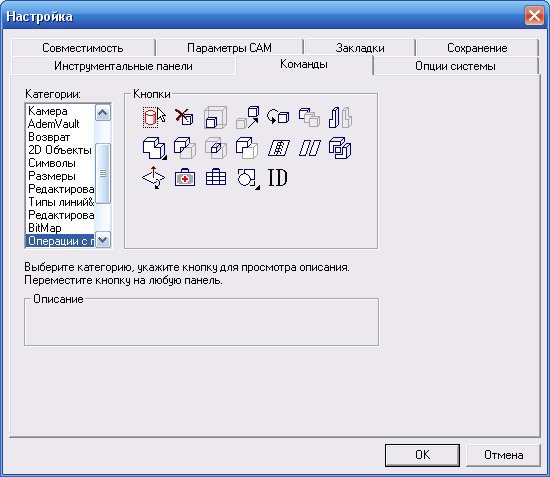Select the Редактирова category above BitMap
This screenshot has width=550, height=477.
tap(60, 215)
